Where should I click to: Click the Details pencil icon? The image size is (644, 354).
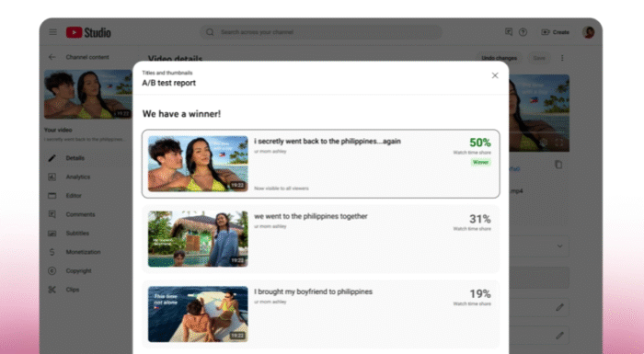52,158
